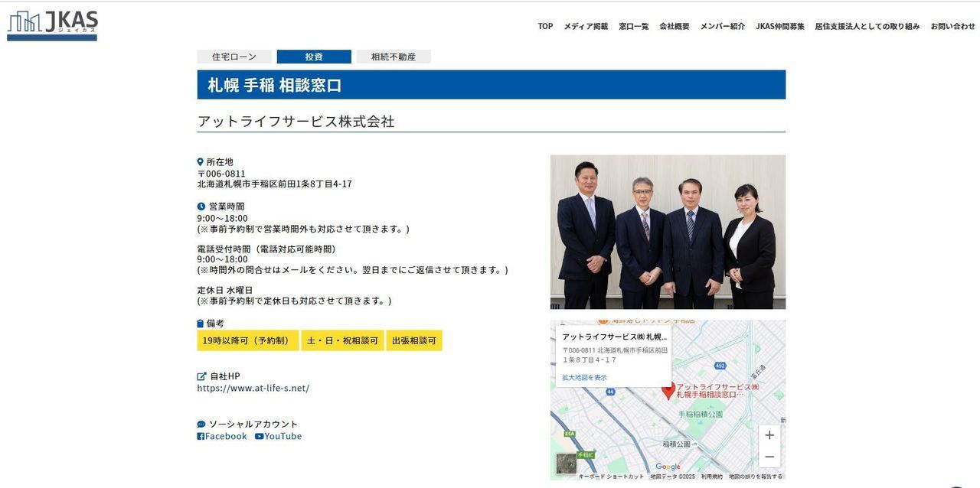Select the 住宅ローン tab
Viewport: 980px width, 488px height.
coord(234,57)
